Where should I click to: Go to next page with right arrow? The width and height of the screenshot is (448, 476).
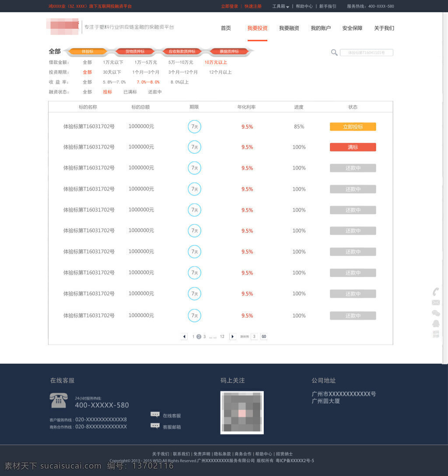coord(232,337)
